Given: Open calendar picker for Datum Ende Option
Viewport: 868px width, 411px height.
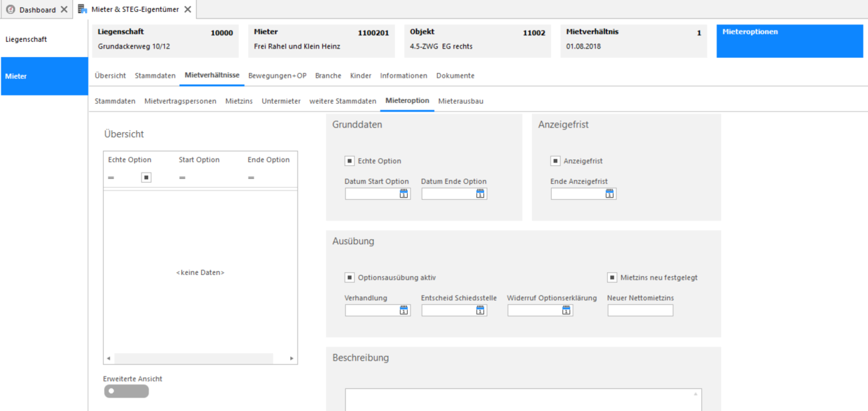Looking at the screenshot, I should point(480,194).
